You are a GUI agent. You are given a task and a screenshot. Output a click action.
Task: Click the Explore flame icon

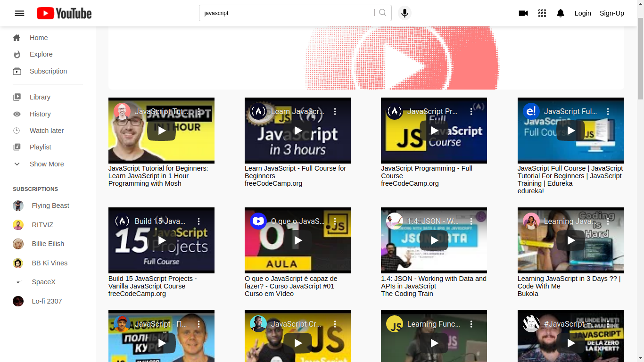17,54
